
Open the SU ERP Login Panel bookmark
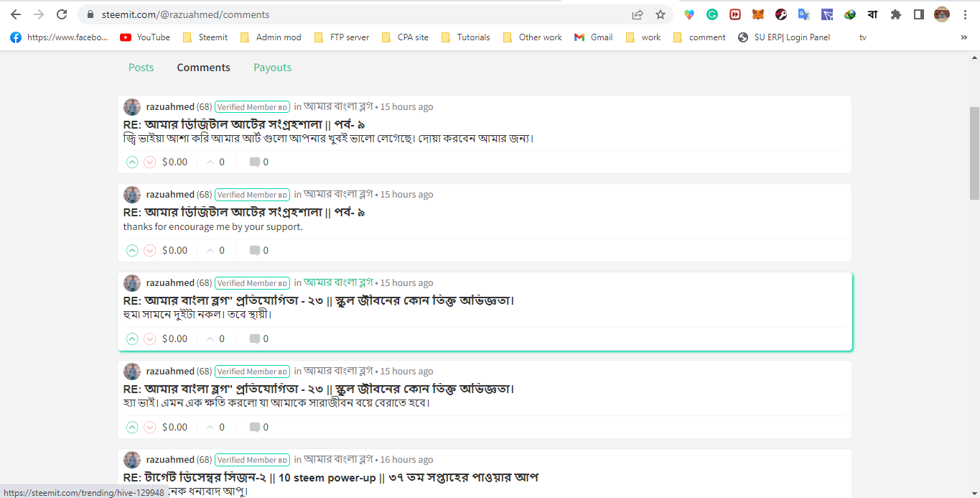tap(784, 37)
